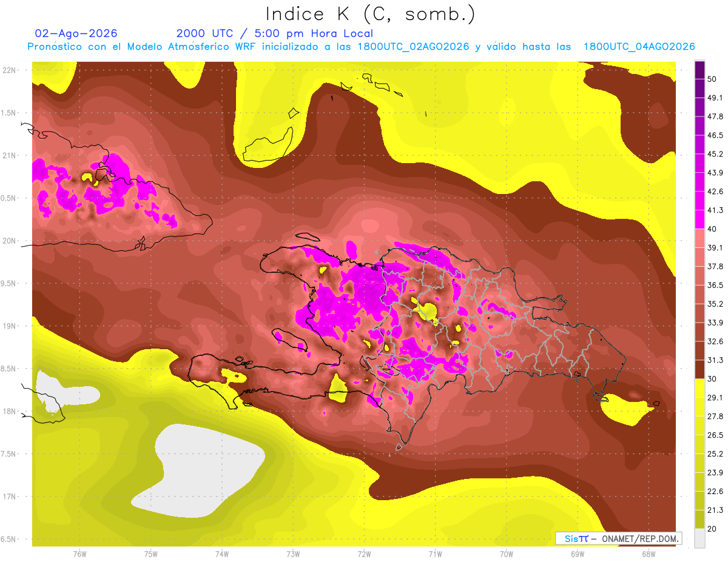The height and width of the screenshot is (562, 728).
Task: Click legend value '31.3'
Action: coord(716,360)
